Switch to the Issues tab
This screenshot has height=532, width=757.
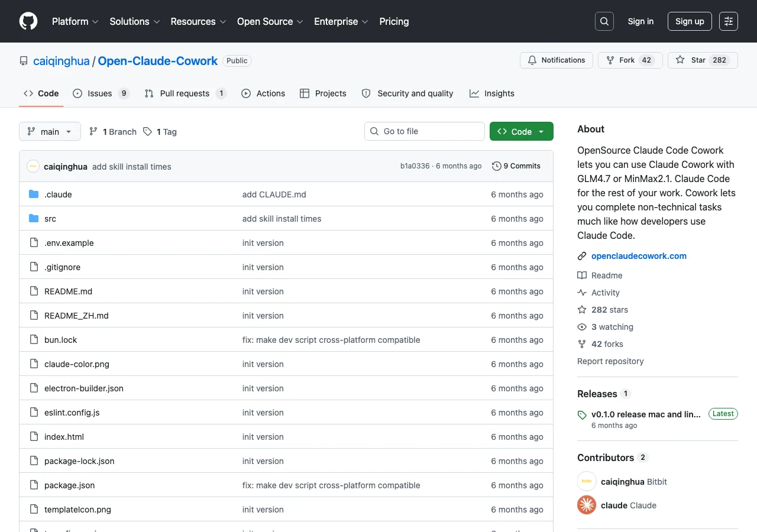[x=101, y=93]
